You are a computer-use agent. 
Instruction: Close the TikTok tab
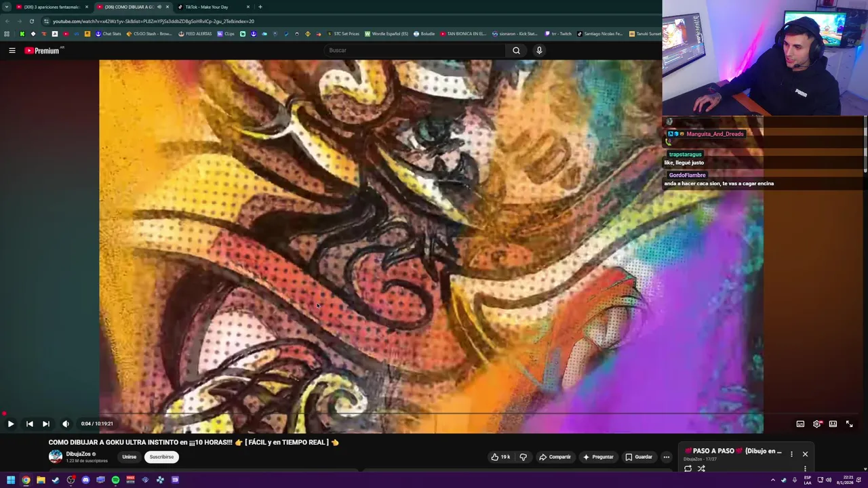tap(248, 7)
